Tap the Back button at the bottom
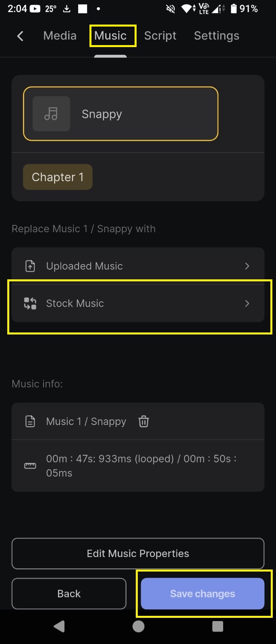Viewport: 276px width, 644px height. pos(69,594)
